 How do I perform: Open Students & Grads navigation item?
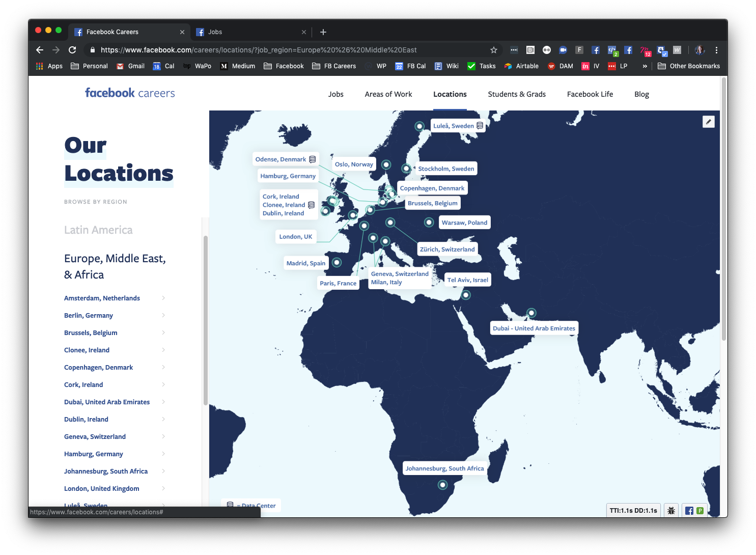517,94
